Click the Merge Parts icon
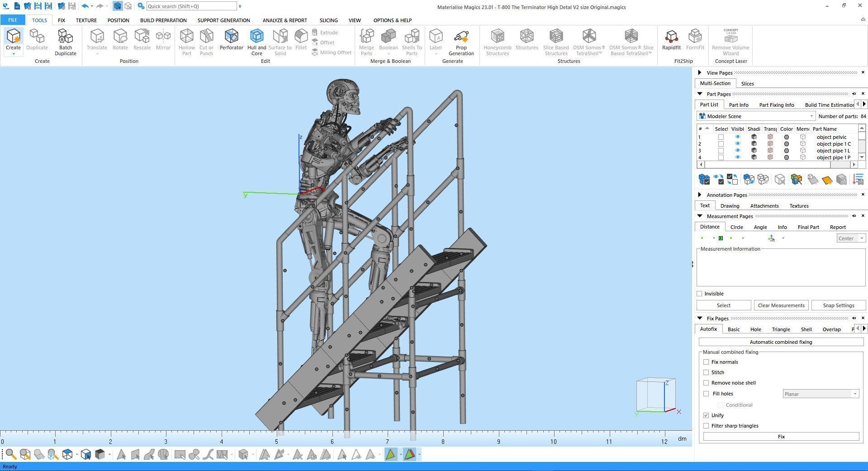868x471 pixels. (366, 36)
